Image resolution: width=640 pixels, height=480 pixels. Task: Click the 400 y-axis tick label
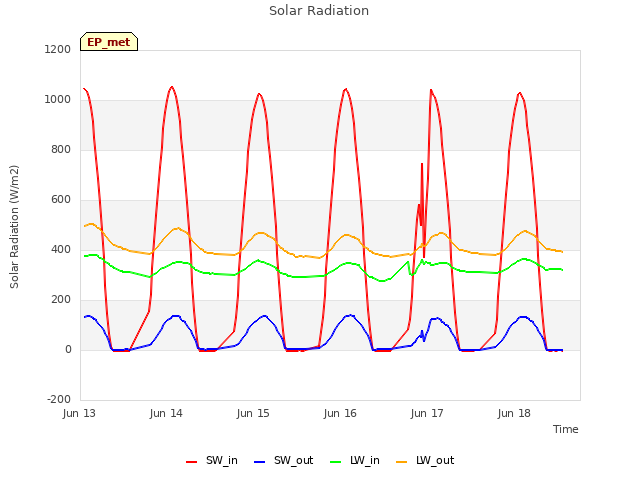(61, 249)
